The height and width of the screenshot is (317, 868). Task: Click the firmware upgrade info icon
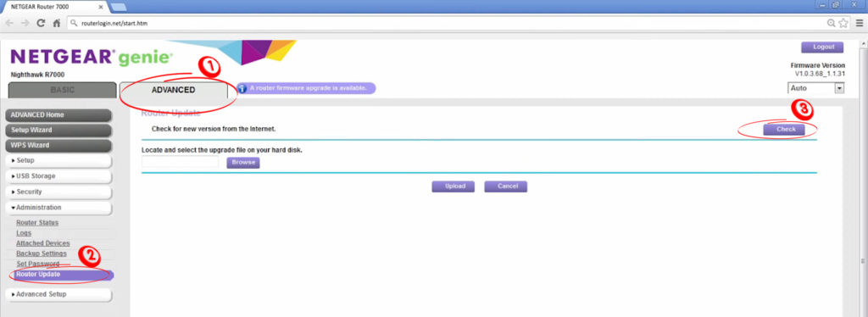coord(242,88)
